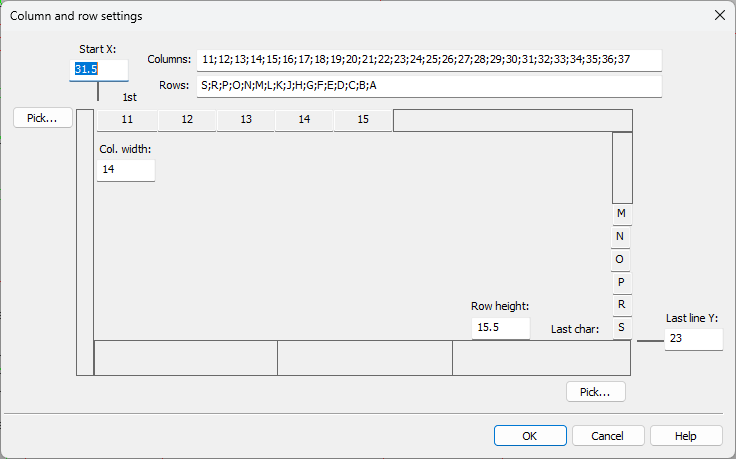Open Help for column and row settings
The width and height of the screenshot is (736, 459).
coord(686,436)
